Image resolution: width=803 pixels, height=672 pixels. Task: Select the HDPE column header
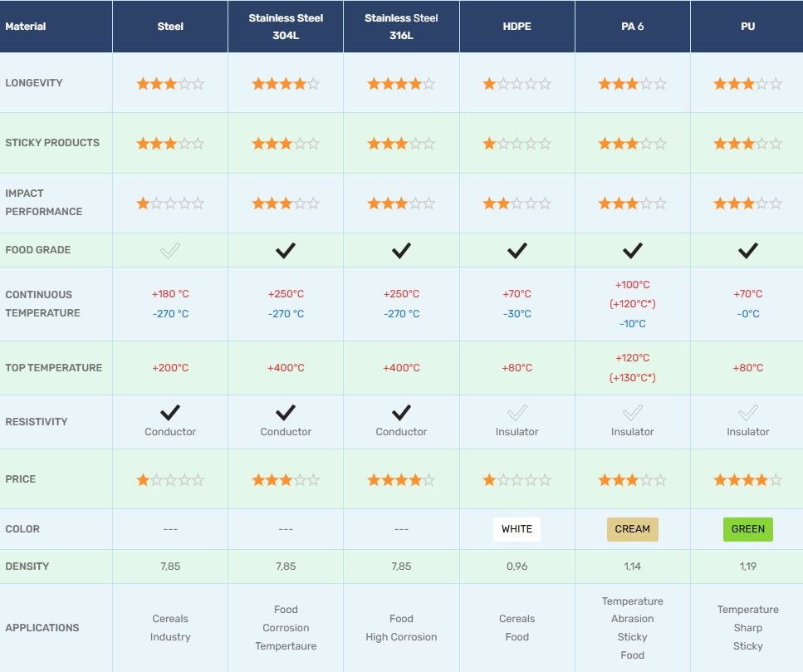(x=517, y=27)
